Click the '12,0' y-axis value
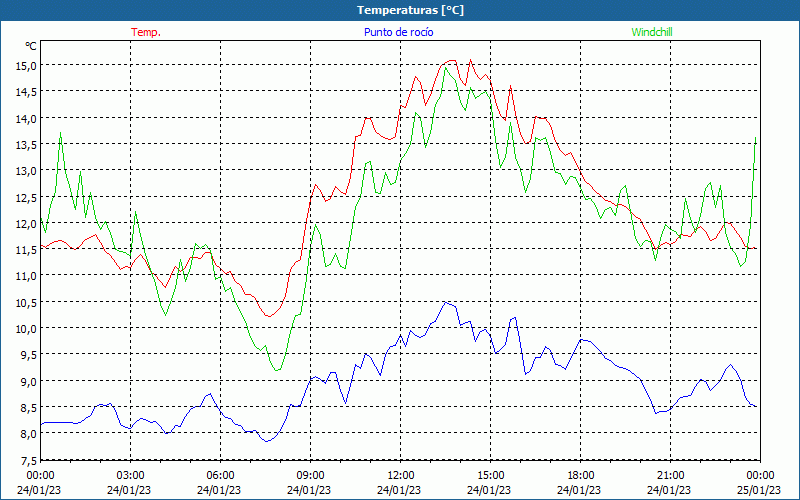The width and height of the screenshot is (800, 500). pos(27,223)
